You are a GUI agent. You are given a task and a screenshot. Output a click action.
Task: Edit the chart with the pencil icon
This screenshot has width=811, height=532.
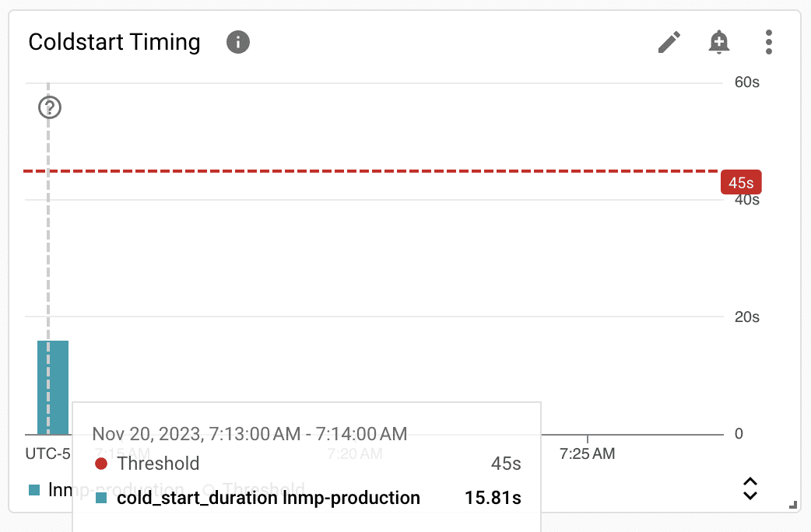tap(669, 42)
